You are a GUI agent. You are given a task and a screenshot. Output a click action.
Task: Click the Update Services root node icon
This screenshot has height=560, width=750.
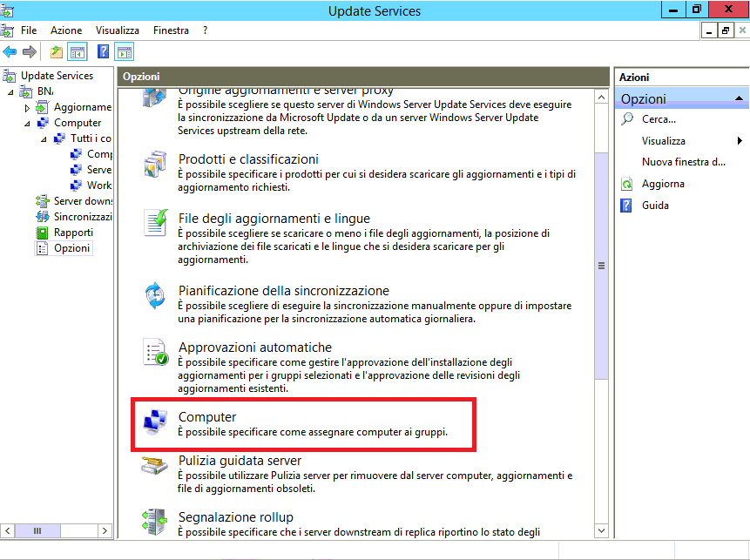click(9, 76)
